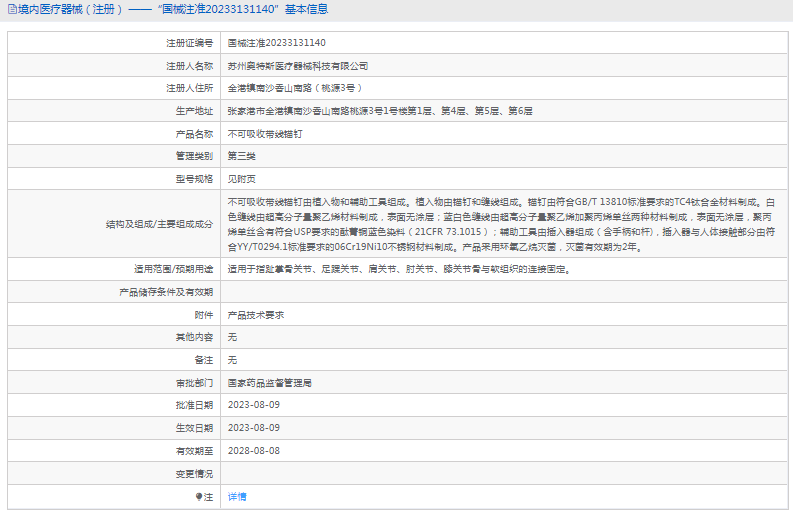Click the 其他内容 label
Image resolution: width=793 pixels, height=515 pixels.
click(194, 337)
